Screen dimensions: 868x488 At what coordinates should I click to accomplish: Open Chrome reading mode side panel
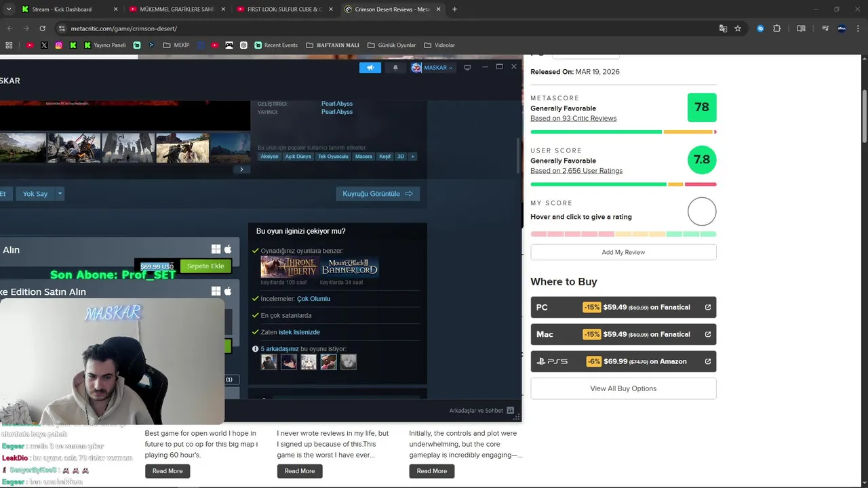(801, 28)
